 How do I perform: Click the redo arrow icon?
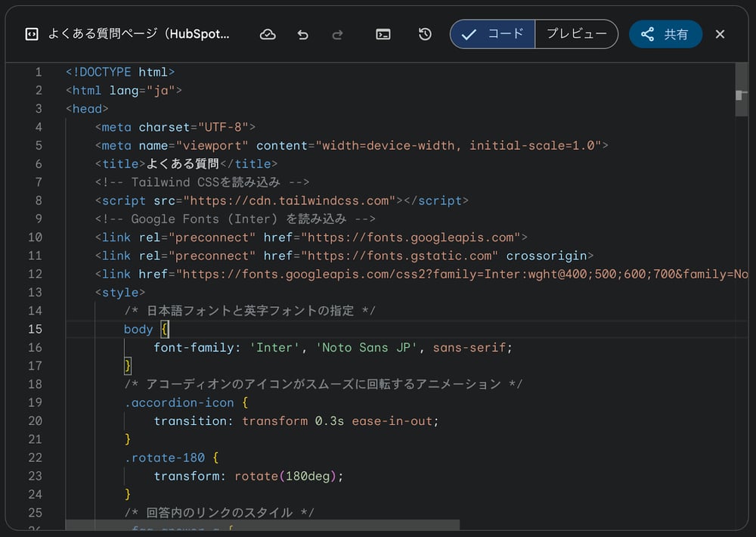click(338, 34)
